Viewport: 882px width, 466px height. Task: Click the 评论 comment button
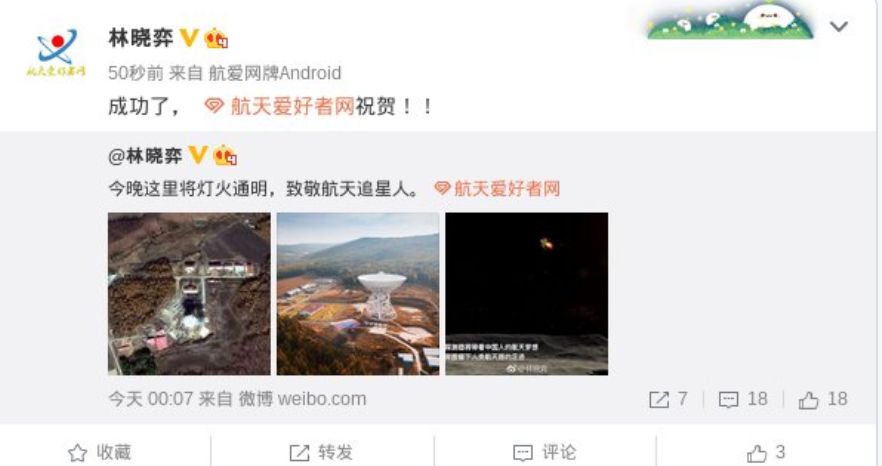pos(545,452)
